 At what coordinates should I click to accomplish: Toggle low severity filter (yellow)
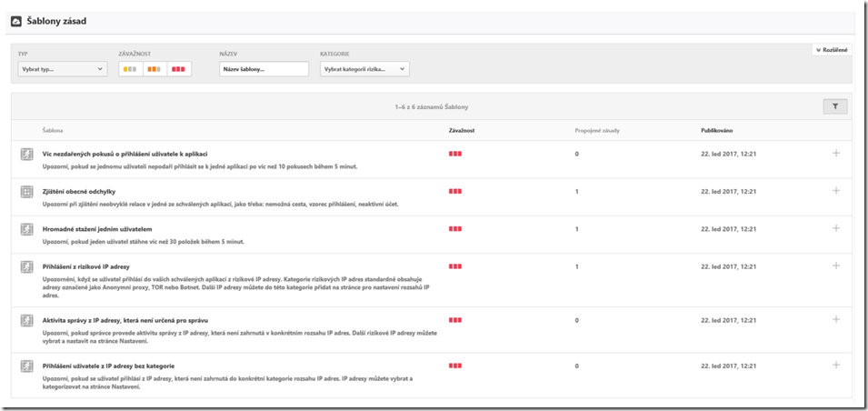pos(131,69)
